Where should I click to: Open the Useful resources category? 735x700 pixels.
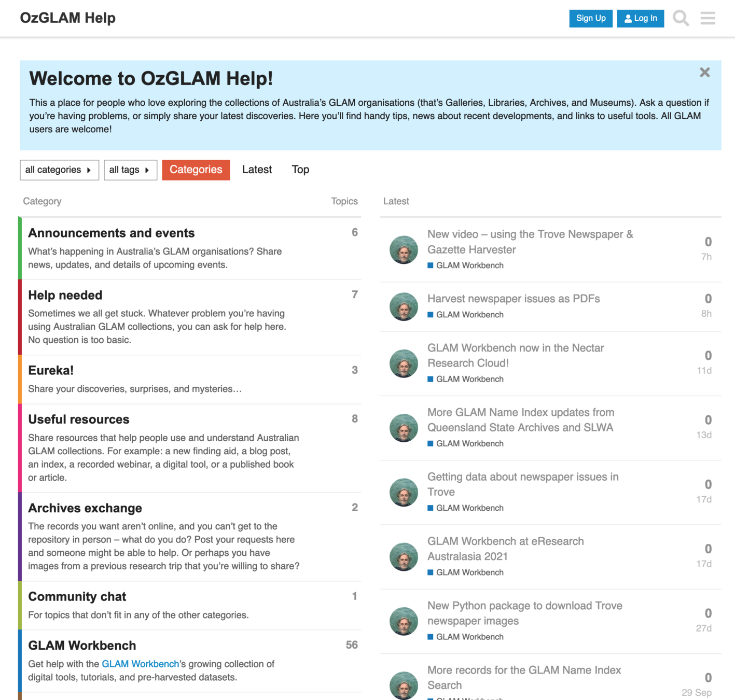tap(79, 419)
